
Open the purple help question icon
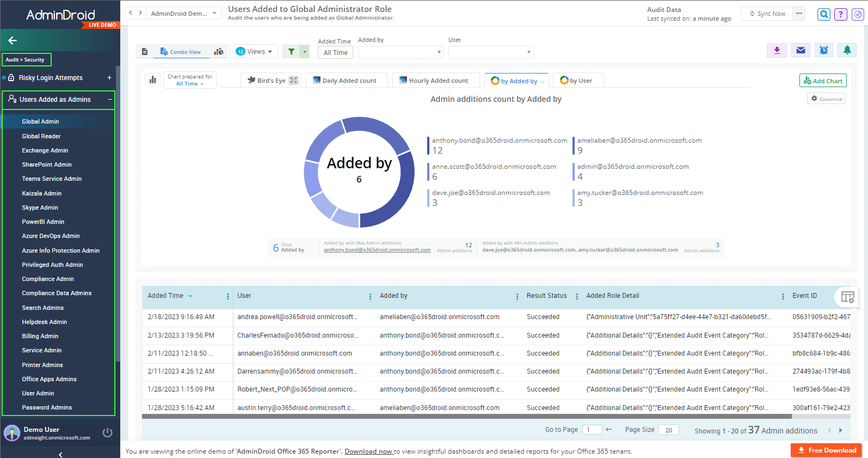[841, 15]
